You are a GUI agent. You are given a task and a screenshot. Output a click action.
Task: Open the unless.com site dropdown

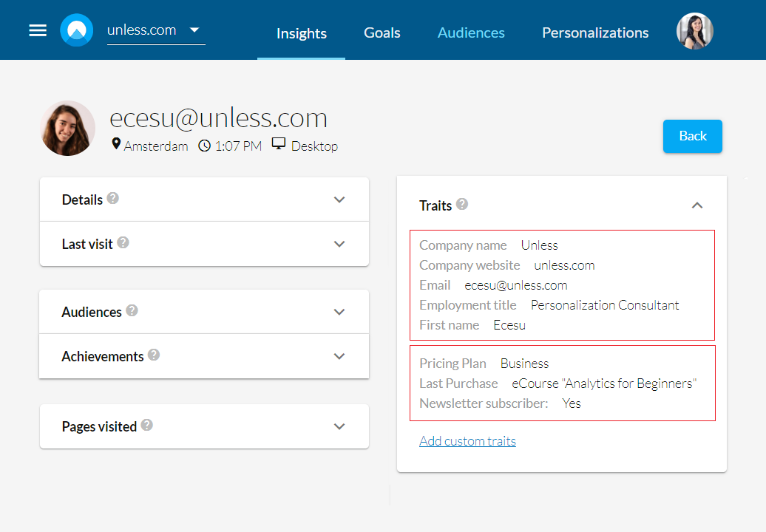click(x=156, y=31)
